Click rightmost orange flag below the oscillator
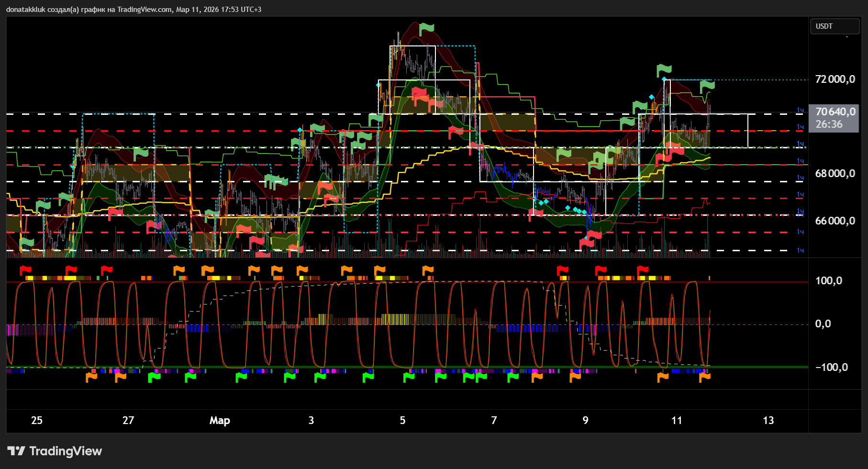868x469 pixels. click(704, 377)
